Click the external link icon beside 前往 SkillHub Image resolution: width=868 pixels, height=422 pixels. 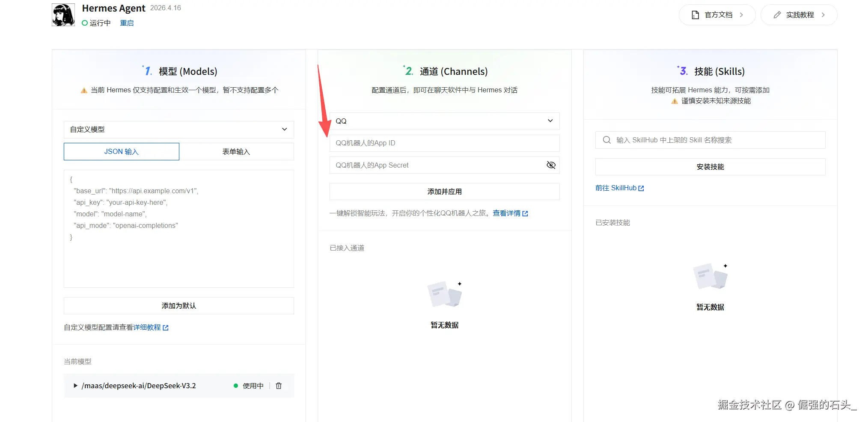pyautogui.click(x=641, y=189)
